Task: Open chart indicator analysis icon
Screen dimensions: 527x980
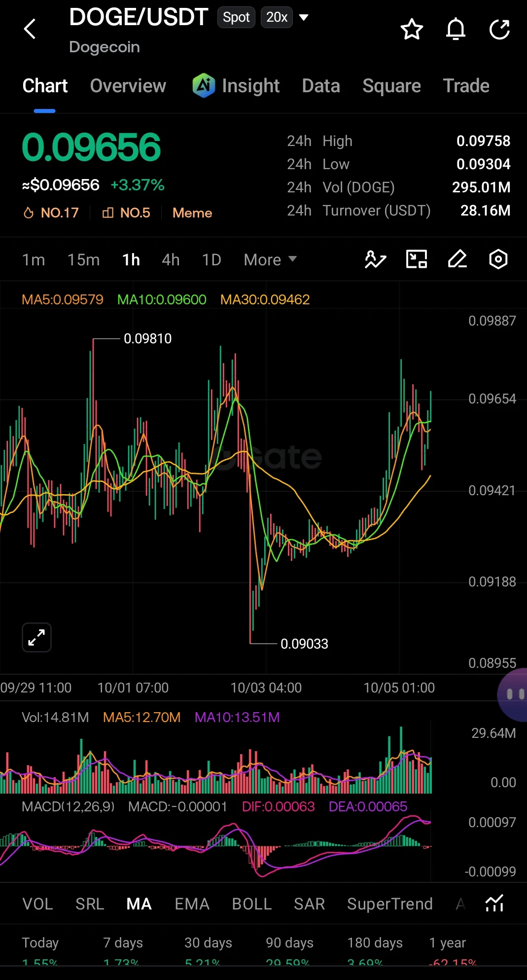Action: 375,259
